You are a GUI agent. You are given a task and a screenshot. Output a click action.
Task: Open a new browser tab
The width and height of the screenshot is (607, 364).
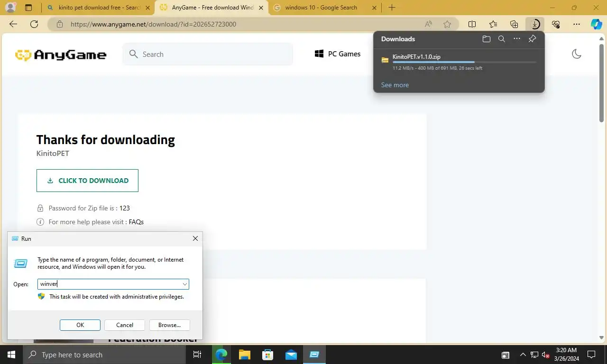[x=392, y=8]
